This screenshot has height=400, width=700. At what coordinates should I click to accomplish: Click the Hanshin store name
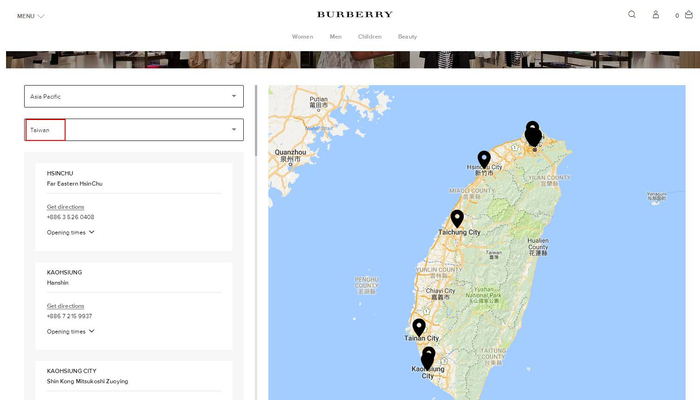pos(58,283)
